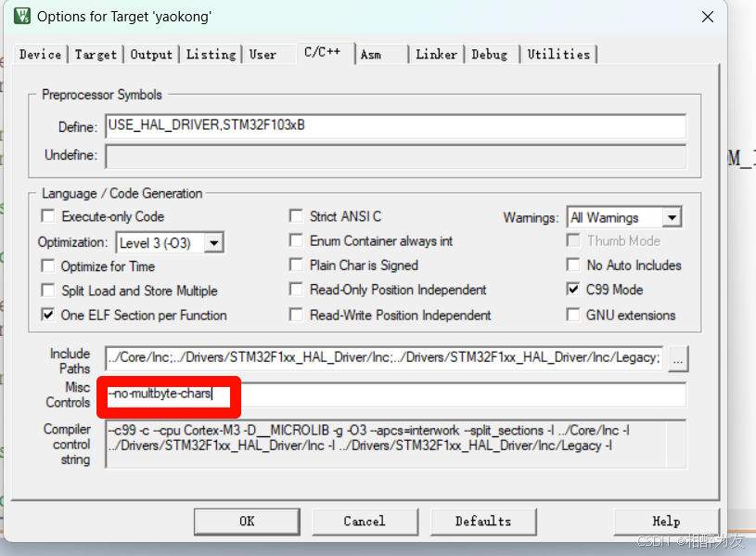The width and height of the screenshot is (756, 556).
Task: Check Plain Char is Signed
Action: [296, 265]
